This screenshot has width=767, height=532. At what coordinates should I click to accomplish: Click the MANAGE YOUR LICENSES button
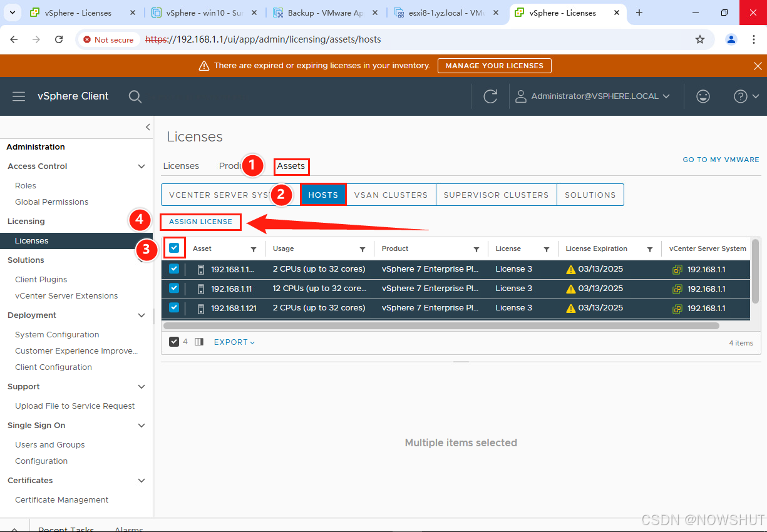click(x=495, y=66)
